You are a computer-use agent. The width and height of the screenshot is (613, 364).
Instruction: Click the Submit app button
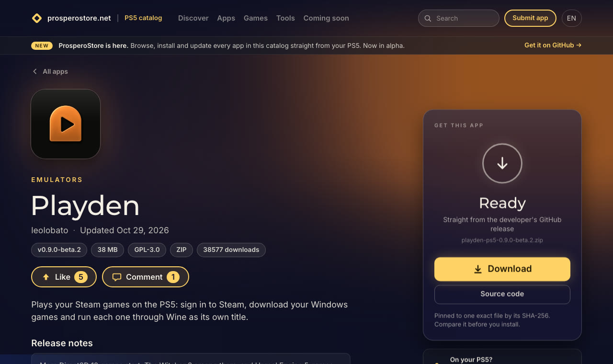(x=530, y=18)
